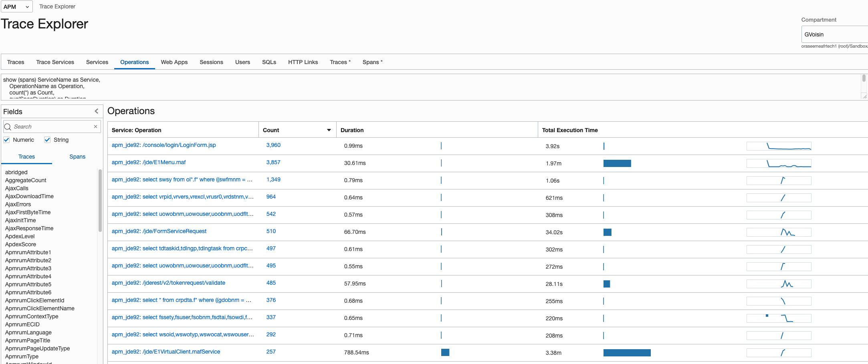Viewport: 868px width, 364px height.
Task: Open operation /jde/FormServiceRequest
Action: point(159,231)
